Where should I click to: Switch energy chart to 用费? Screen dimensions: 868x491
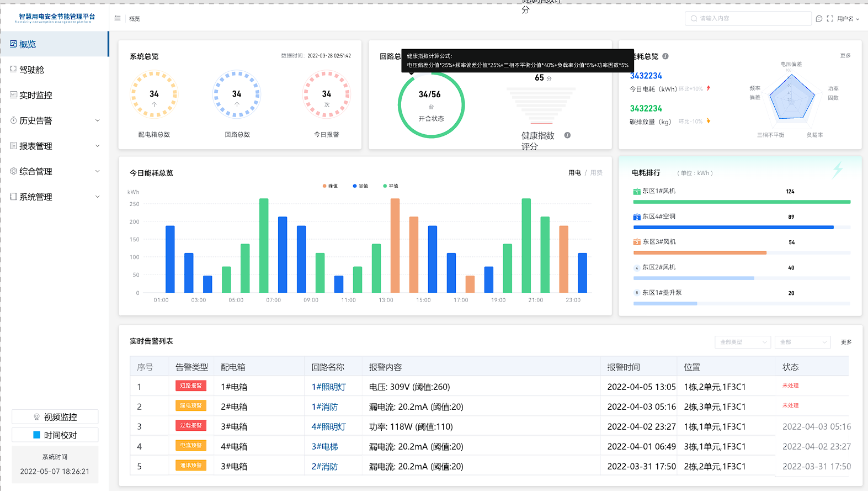(x=597, y=173)
